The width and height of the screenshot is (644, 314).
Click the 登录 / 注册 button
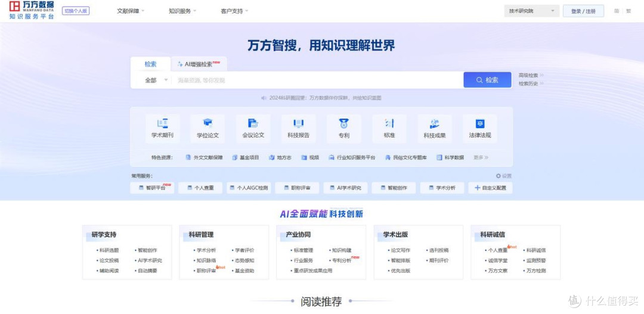(x=583, y=11)
